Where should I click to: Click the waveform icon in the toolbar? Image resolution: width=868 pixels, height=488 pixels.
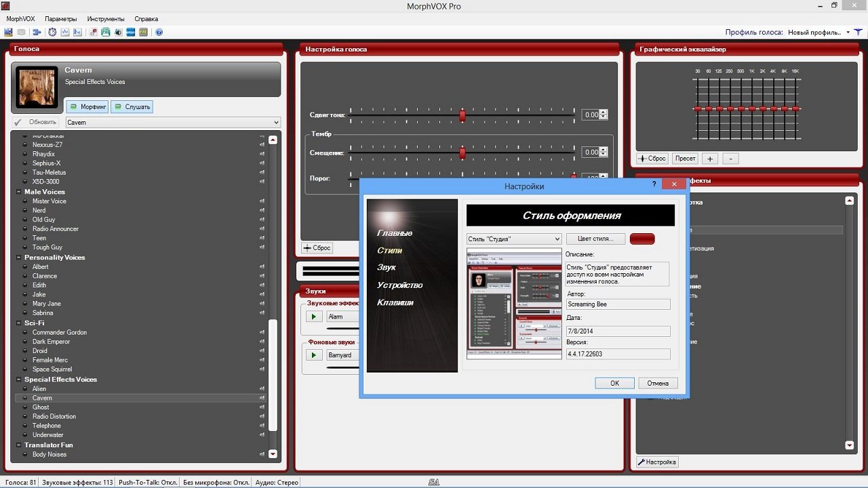(65, 32)
